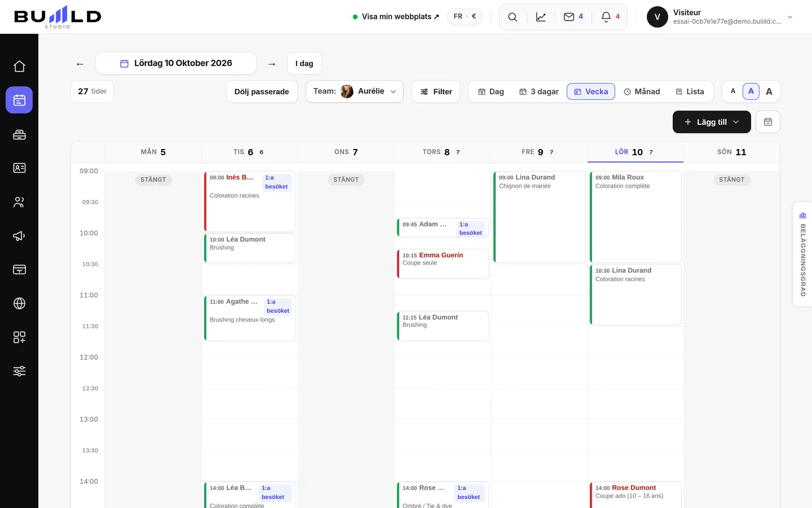
Task: Select the largest text size A
Action: coord(769,91)
